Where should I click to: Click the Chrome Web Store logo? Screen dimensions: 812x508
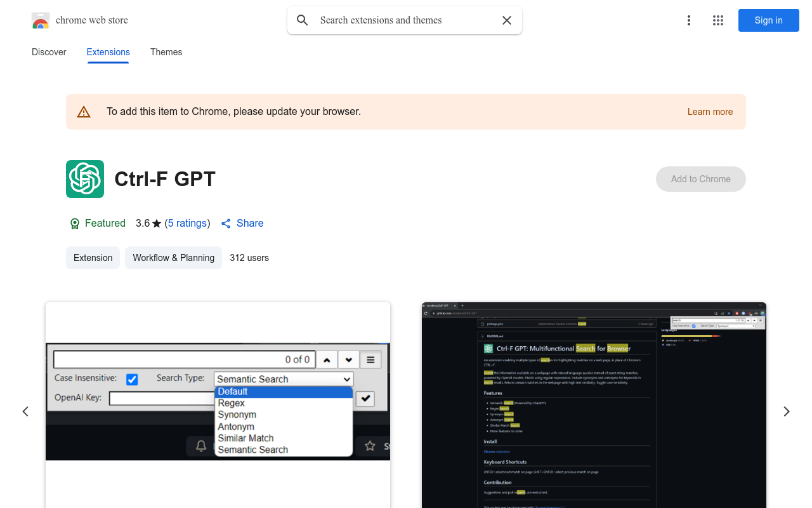(41, 20)
